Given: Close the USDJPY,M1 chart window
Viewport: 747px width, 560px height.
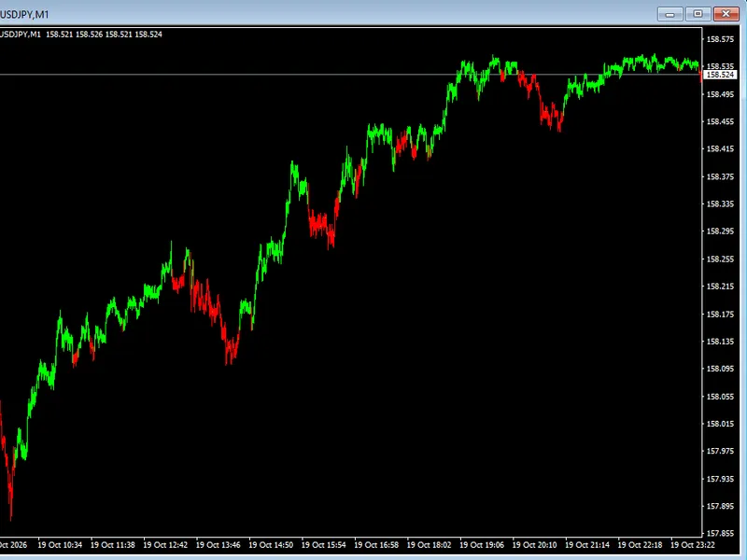Looking at the screenshot, I should (726, 14).
